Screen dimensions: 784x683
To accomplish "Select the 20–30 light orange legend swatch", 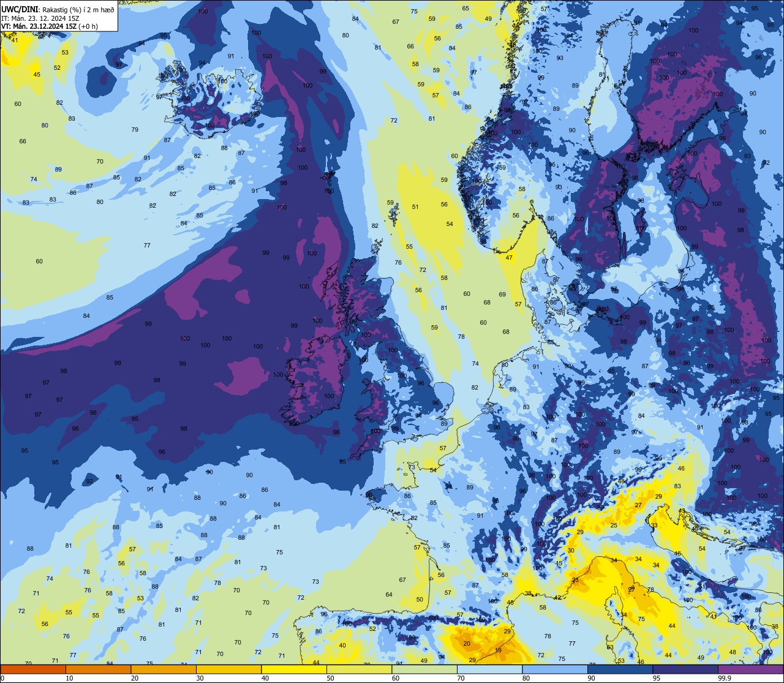I will point(164,669).
